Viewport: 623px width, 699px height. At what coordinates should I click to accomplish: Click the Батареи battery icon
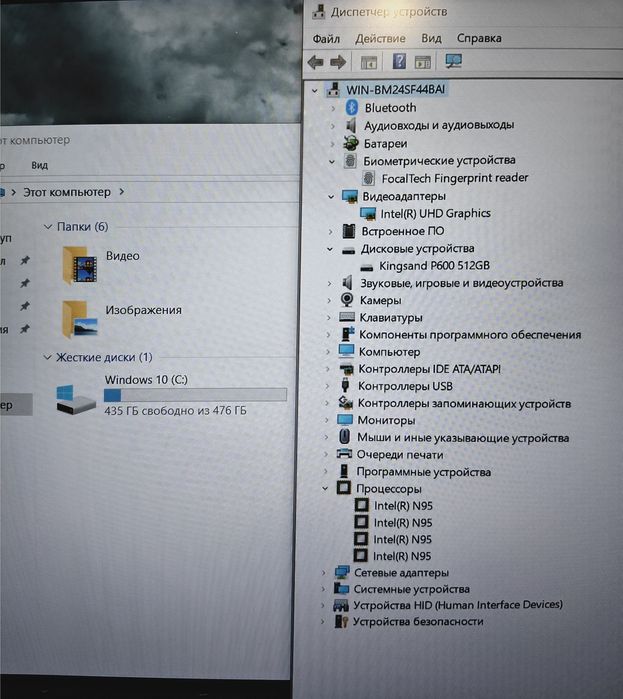point(351,144)
